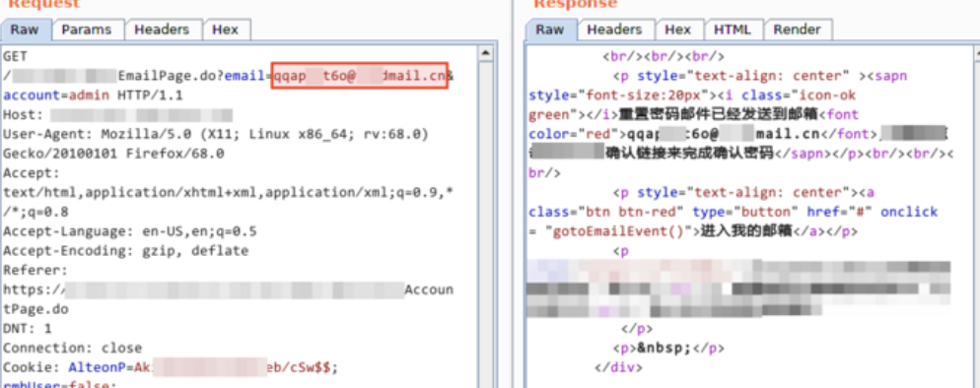Switch to the Request Headers tab
The width and height of the screenshot is (980, 388).
pos(162,30)
